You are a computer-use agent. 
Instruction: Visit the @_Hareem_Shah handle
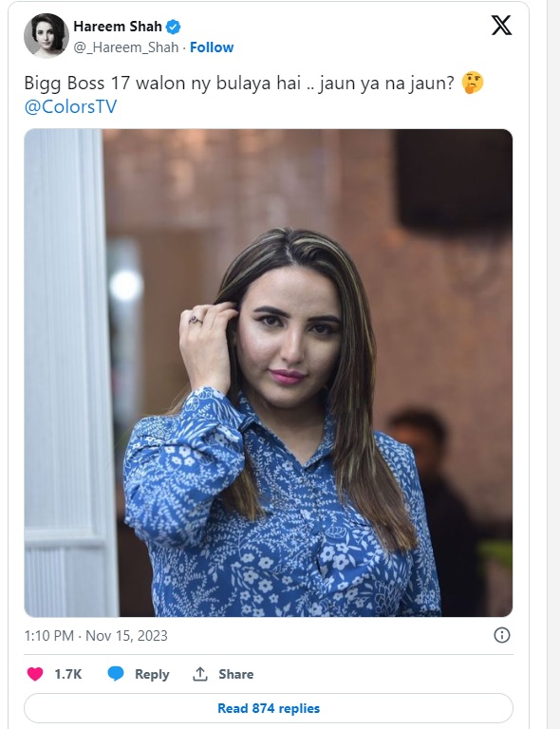tap(126, 47)
